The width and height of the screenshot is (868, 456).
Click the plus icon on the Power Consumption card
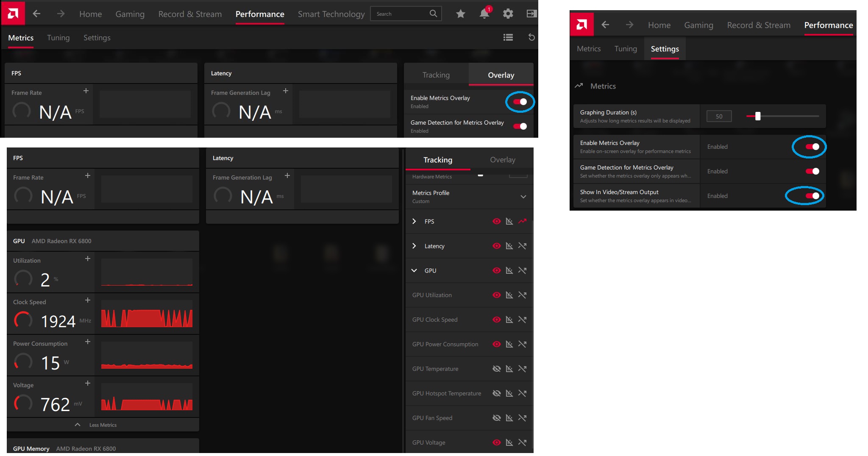(88, 342)
